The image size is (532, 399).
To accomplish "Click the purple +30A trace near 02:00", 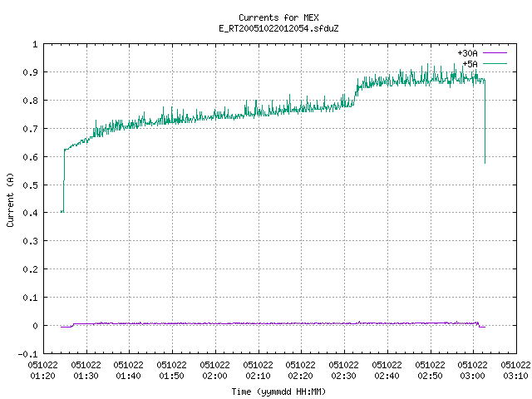I will click(215, 323).
